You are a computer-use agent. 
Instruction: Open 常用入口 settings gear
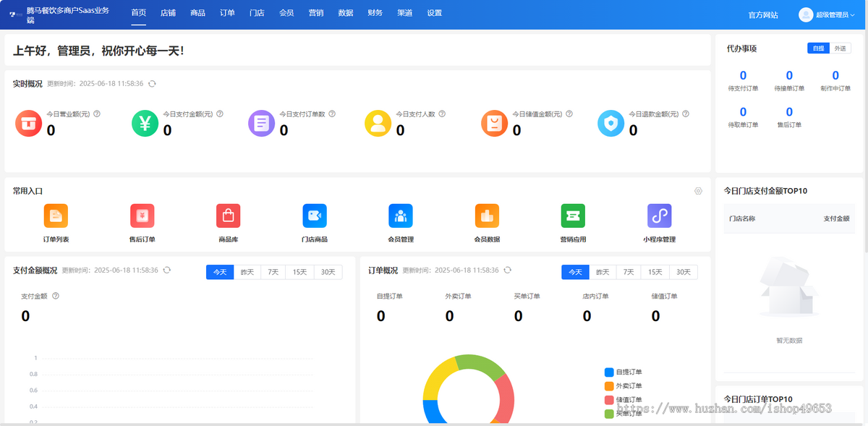(698, 191)
